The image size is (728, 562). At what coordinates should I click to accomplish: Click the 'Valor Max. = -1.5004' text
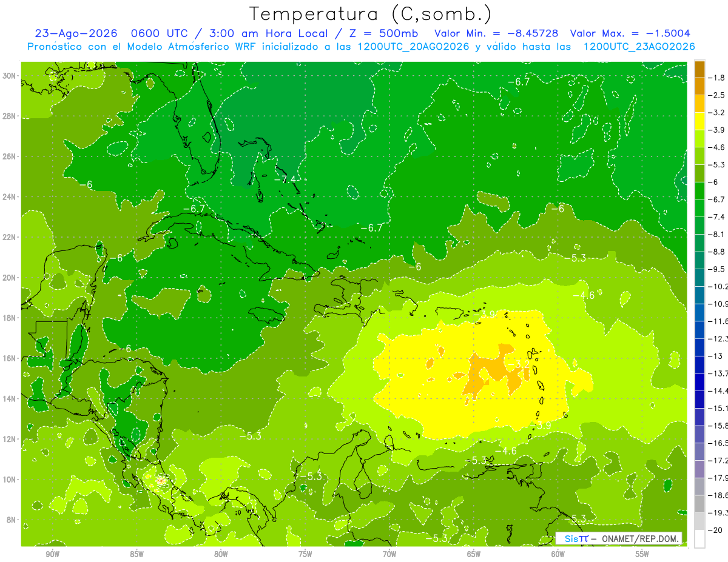click(x=630, y=33)
